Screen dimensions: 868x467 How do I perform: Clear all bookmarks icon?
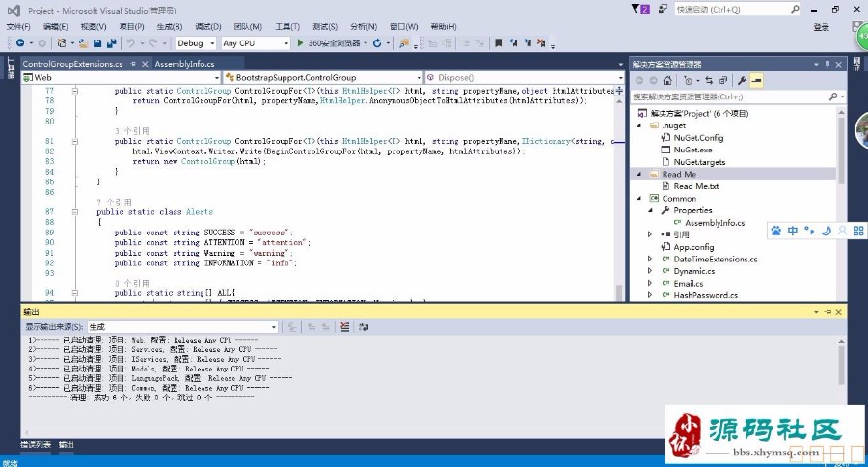click(x=541, y=42)
